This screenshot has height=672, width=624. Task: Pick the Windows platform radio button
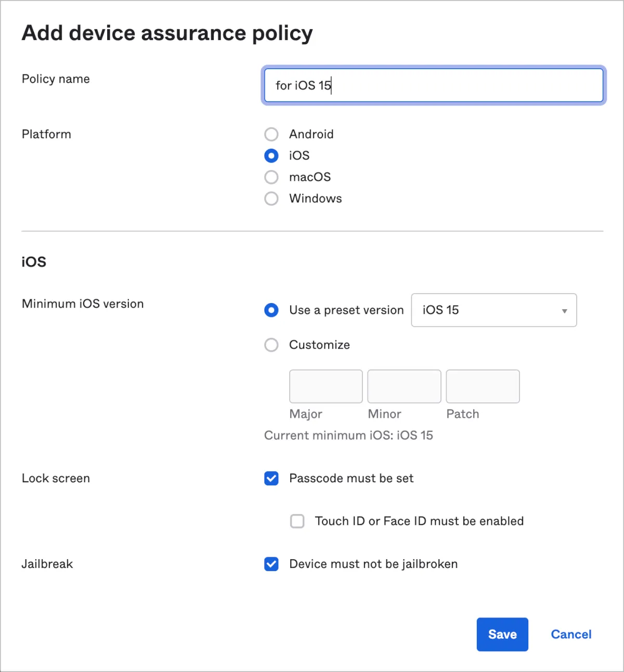tap(271, 199)
